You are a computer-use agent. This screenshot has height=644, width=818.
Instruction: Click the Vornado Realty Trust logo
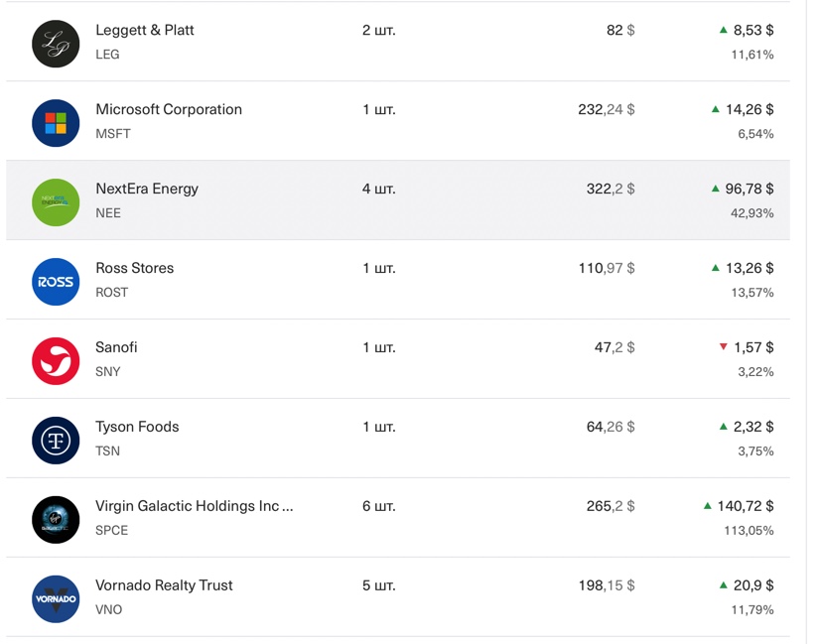click(56, 598)
